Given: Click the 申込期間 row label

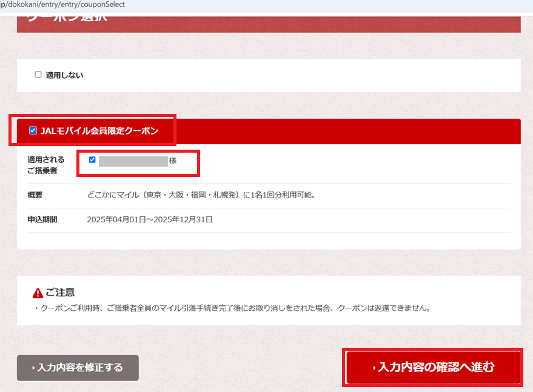Looking at the screenshot, I should coord(42,219).
